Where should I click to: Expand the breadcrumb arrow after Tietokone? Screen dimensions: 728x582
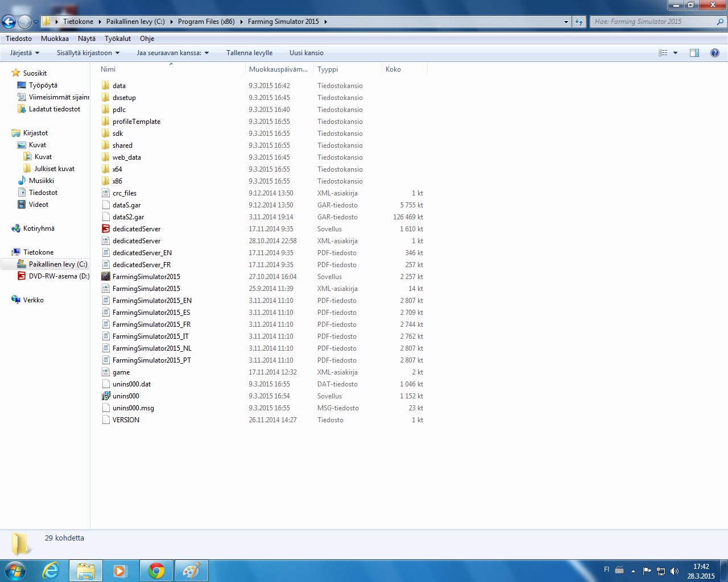pyautogui.click(x=100, y=22)
